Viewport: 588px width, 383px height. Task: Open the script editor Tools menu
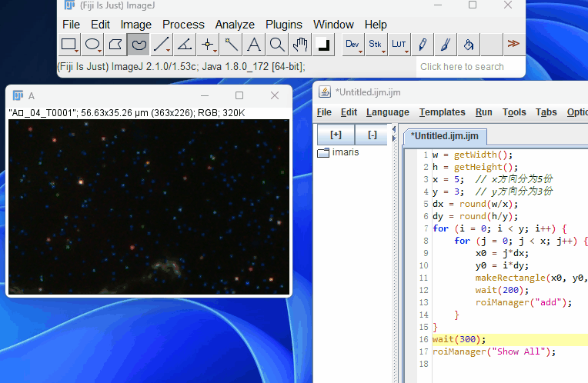(514, 112)
